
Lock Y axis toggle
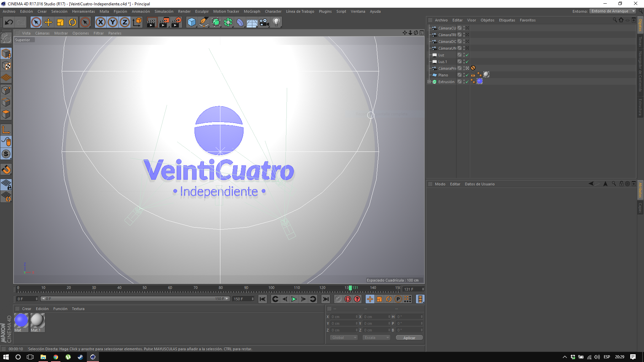113,22
